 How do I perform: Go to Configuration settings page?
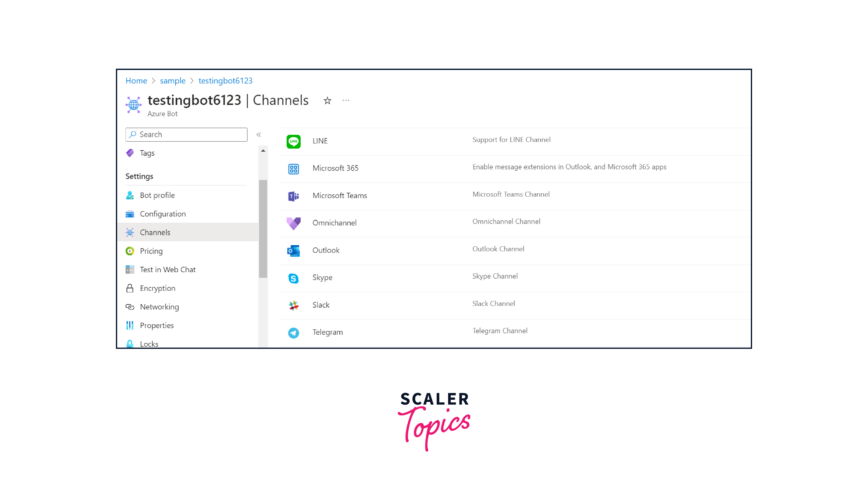(x=163, y=214)
